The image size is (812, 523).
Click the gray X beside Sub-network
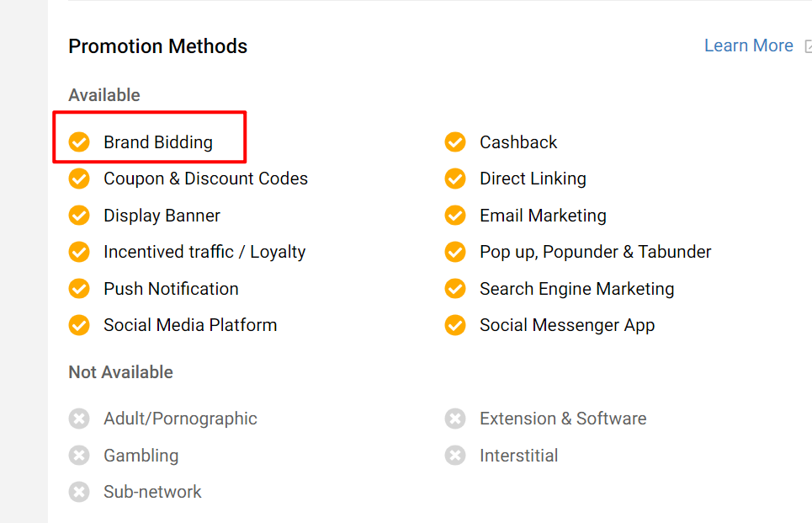[x=79, y=492]
